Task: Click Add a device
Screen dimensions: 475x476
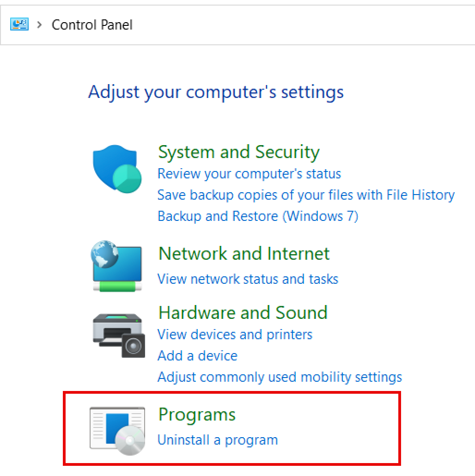Action: click(197, 355)
